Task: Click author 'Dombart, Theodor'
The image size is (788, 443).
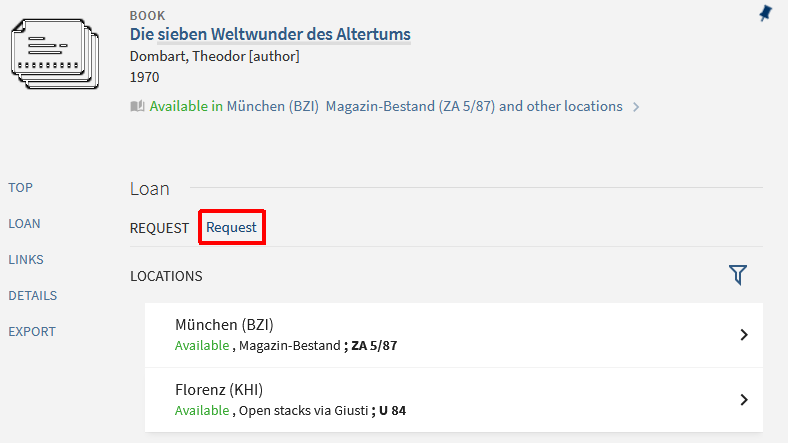Action: point(187,56)
